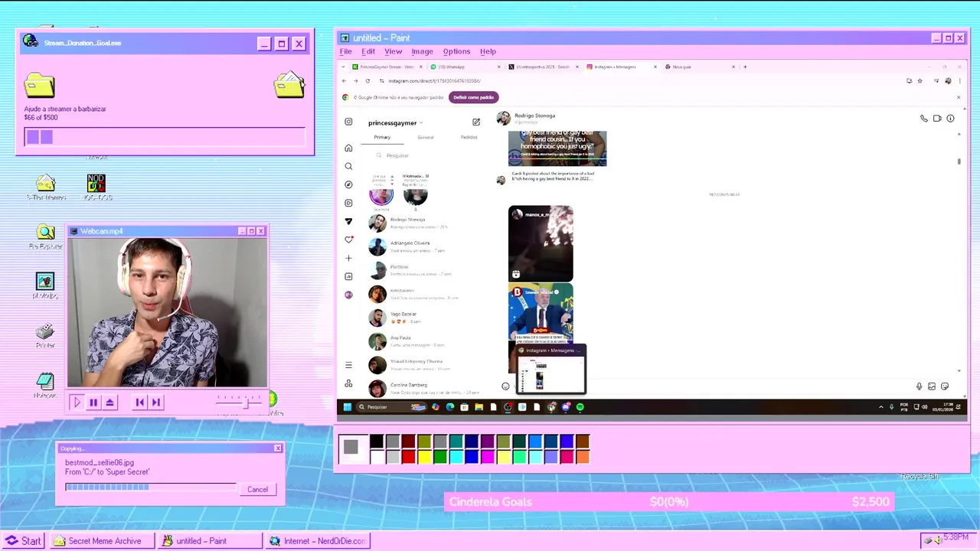Click the play button in Webcam.mp4
This screenshot has width=980, height=551.
pyautogui.click(x=77, y=402)
